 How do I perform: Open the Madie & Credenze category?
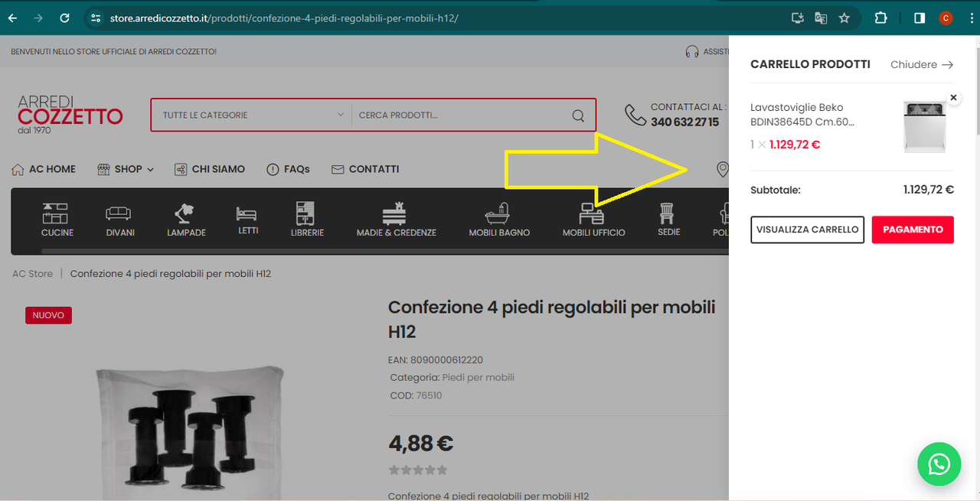[x=396, y=220]
